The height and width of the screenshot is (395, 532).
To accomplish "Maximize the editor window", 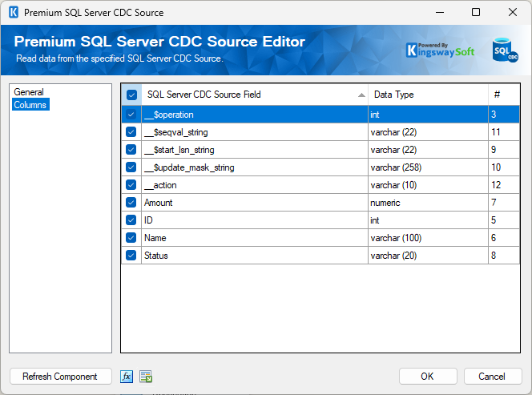I will click(476, 12).
